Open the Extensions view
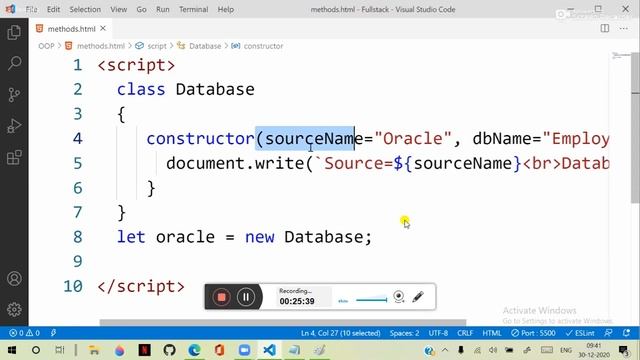Viewport: 640px width, 360px height. point(14,157)
